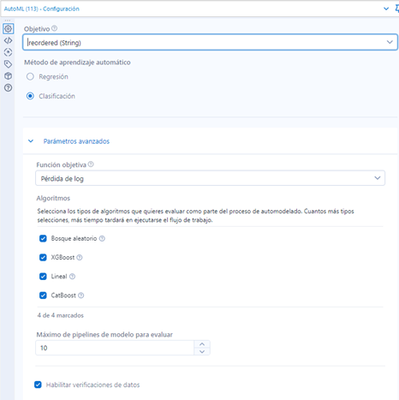Toggle Habilitar verificaciones de datos checkbox
This screenshot has height=400, width=399.
(x=38, y=385)
